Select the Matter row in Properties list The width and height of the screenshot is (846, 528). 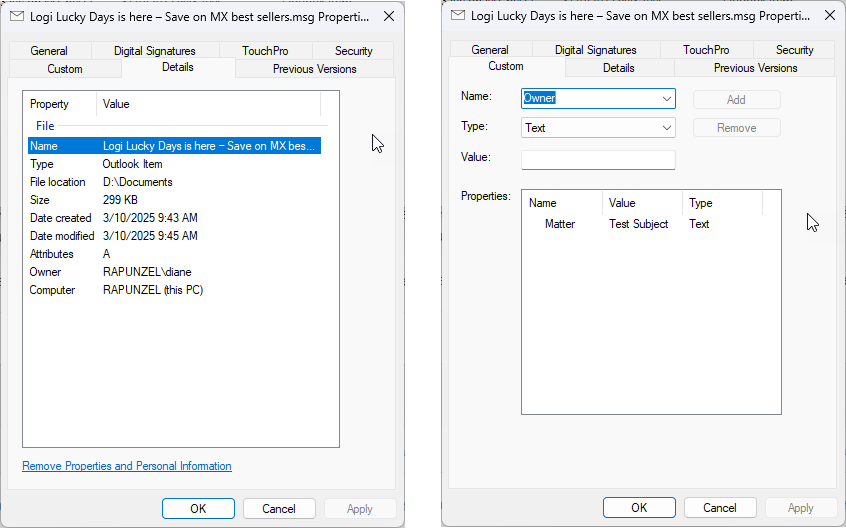click(560, 224)
